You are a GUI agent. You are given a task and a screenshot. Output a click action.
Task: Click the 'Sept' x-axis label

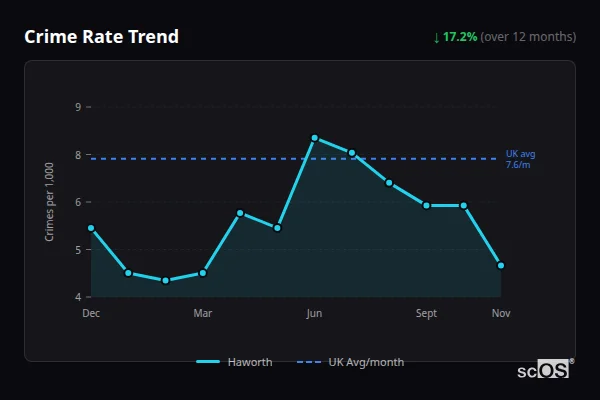click(426, 313)
